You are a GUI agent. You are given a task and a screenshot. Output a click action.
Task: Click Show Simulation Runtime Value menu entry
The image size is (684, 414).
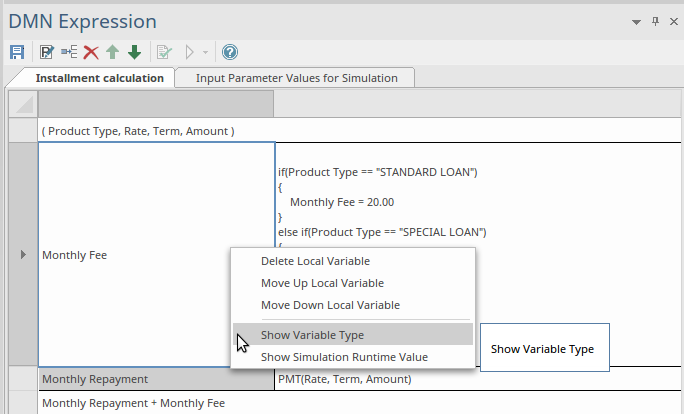(344, 357)
